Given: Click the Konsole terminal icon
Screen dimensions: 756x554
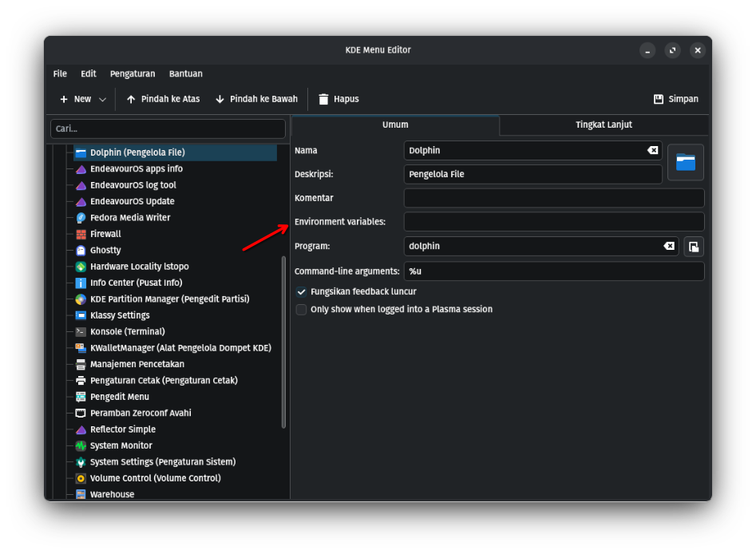Looking at the screenshot, I should 81,332.
